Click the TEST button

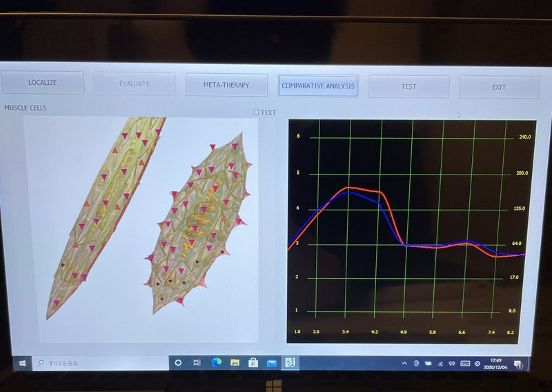click(x=408, y=87)
